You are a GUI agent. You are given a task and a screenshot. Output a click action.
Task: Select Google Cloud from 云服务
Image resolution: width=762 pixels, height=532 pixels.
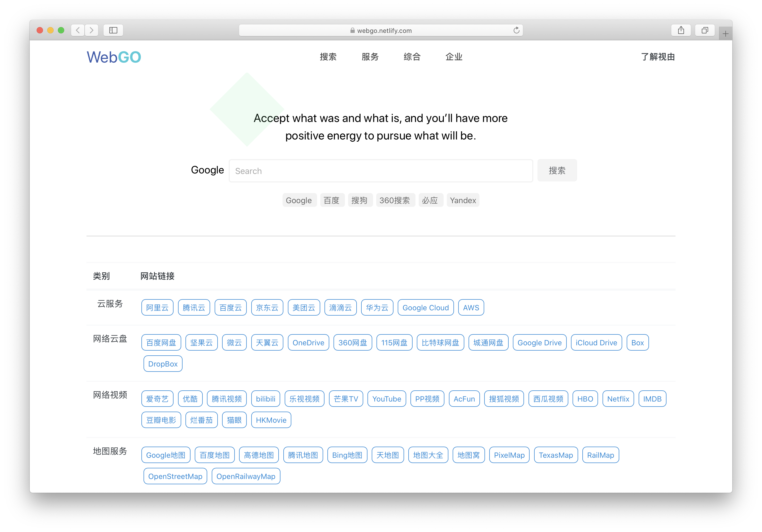426,307
